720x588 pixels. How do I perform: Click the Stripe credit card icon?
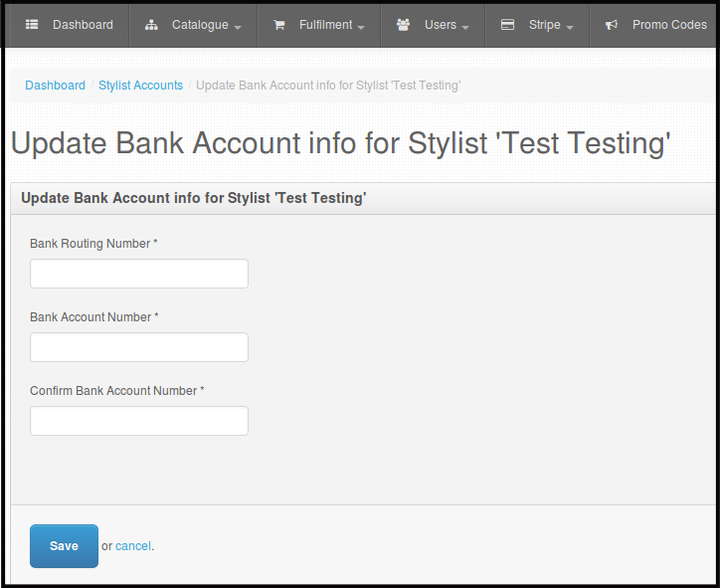(507, 25)
